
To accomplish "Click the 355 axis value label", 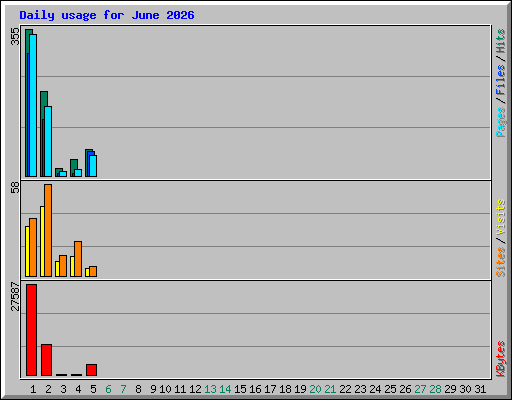I will click(x=15, y=36).
